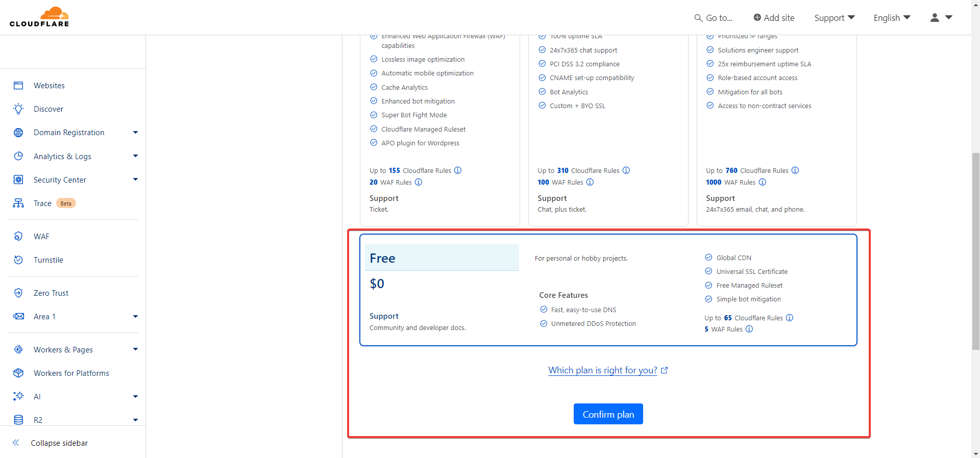980x458 pixels.
Task: Open 'Which plan is right for you?' link
Action: pyautogui.click(x=603, y=370)
